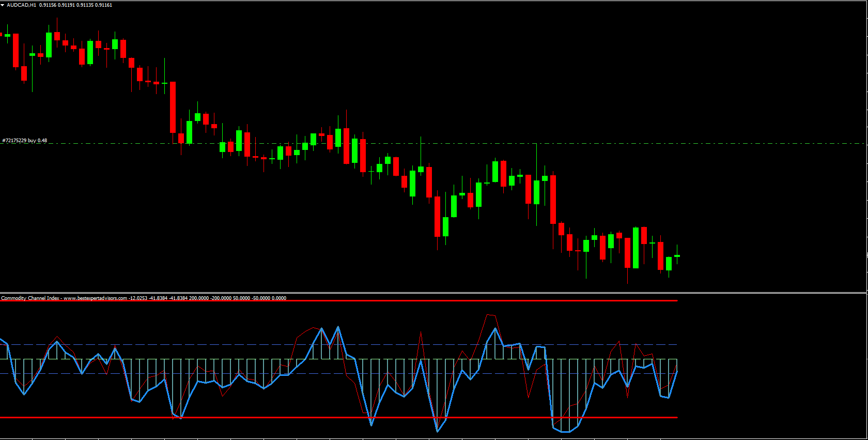The image size is (868, 440).
Task: Click the tall green candle near chart's right end
Action: (636, 248)
